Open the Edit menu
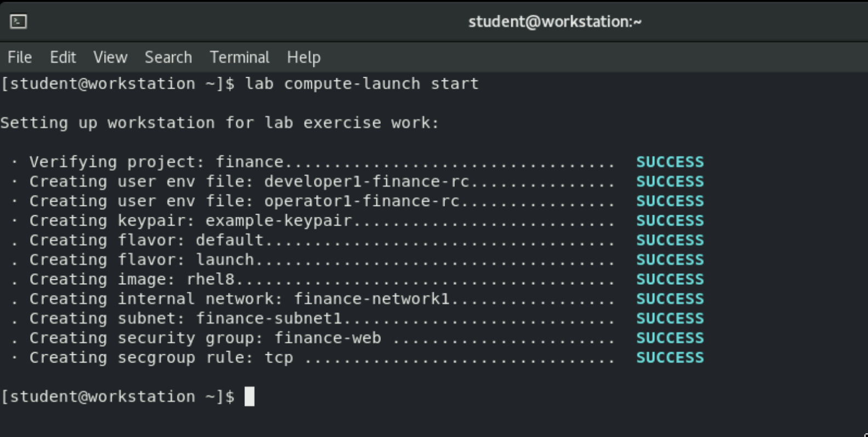Viewport: 868px width, 437px height. pos(62,58)
